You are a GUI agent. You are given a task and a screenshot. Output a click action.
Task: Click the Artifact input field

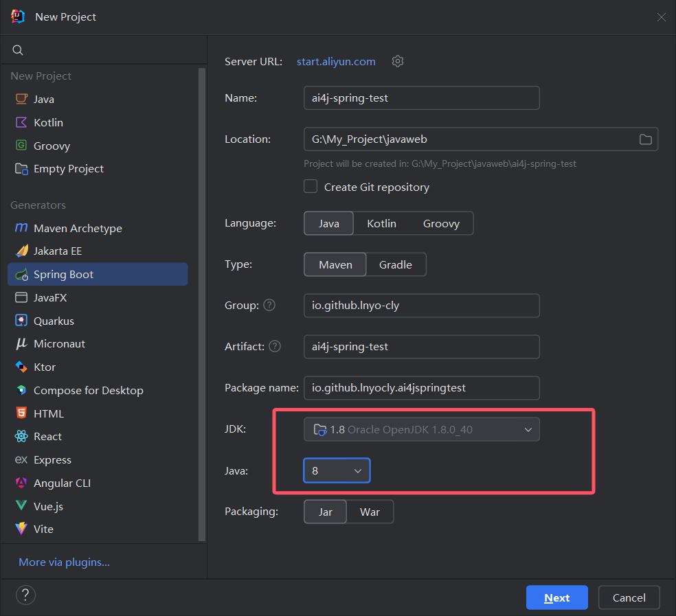(421, 347)
